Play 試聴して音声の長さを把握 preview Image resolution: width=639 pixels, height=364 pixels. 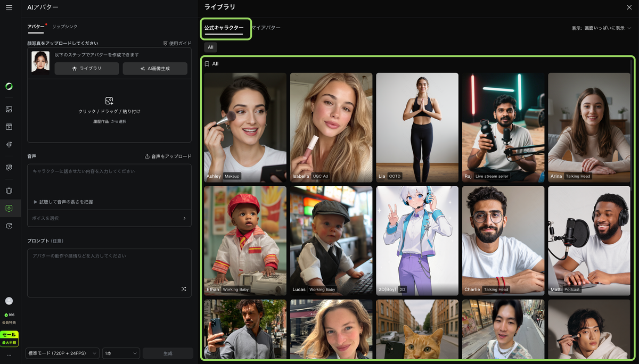[x=63, y=202]
